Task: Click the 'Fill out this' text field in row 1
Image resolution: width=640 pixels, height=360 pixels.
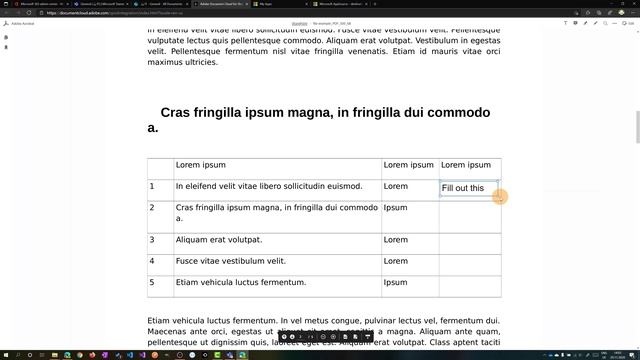Action: click(x=469, y=188)
